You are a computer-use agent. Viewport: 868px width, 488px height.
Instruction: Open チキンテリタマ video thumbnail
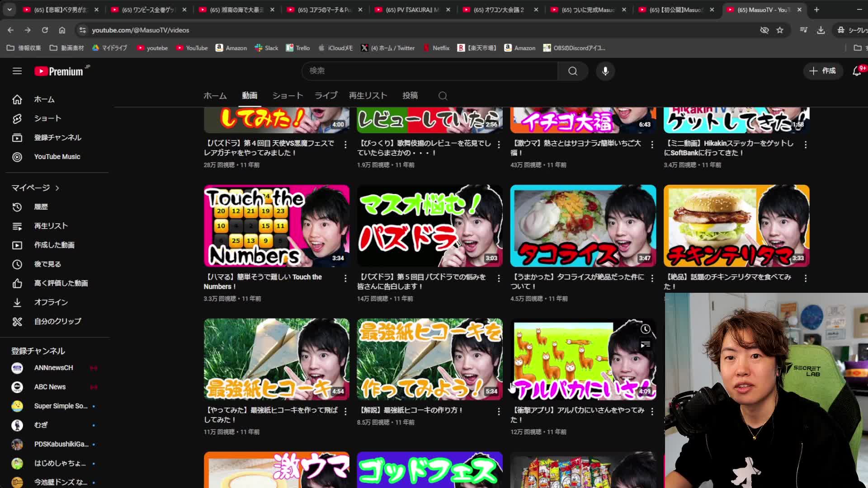(x=736, y=225)
